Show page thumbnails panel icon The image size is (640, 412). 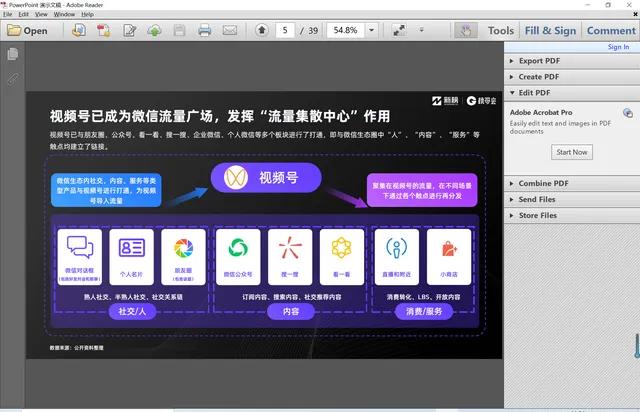tap(13, 54)
